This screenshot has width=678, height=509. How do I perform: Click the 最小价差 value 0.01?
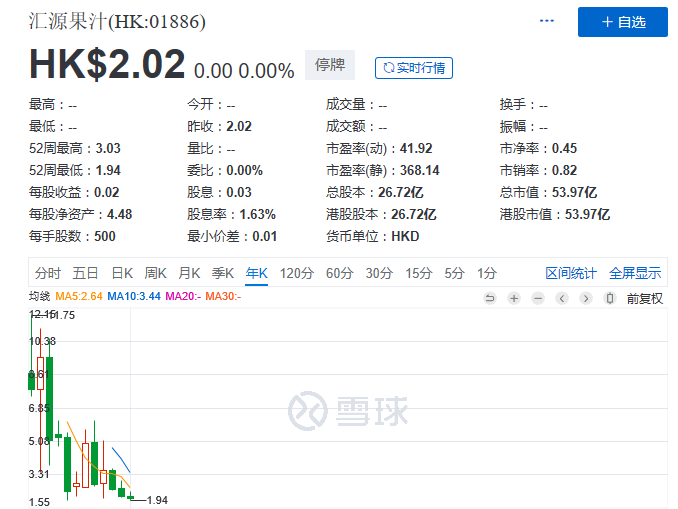[264, 237]
